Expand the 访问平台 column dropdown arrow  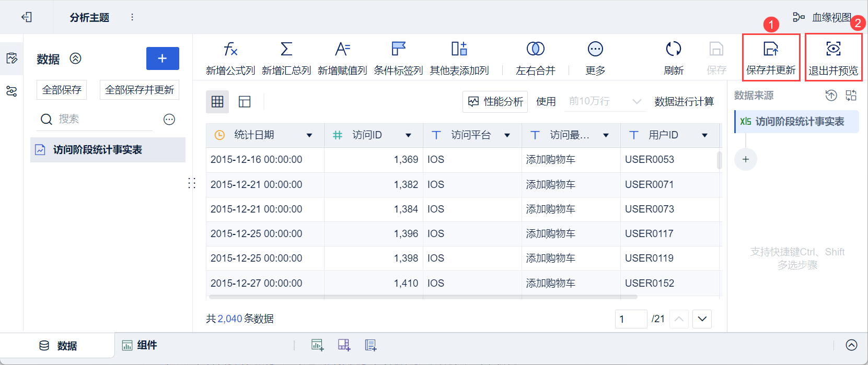coord(507,135)
